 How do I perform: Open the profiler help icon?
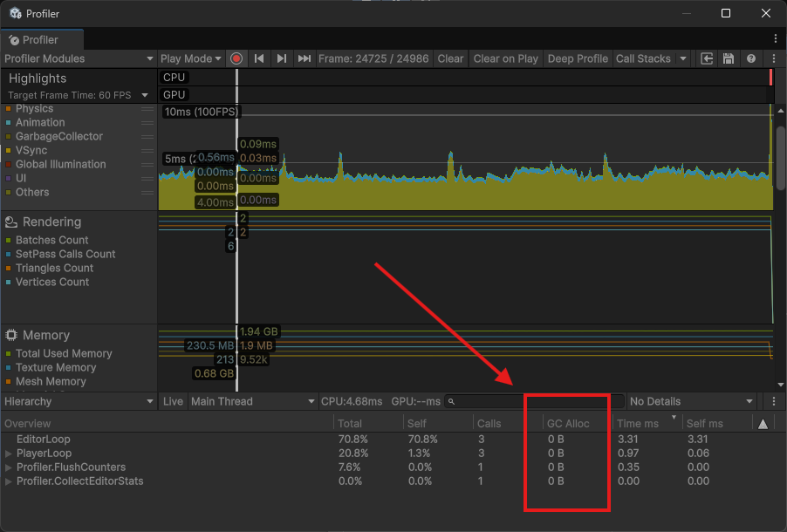click(750, 58)
